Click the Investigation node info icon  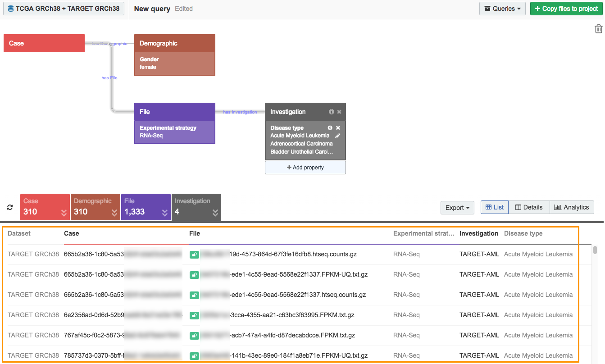click(x=332, y=112)
